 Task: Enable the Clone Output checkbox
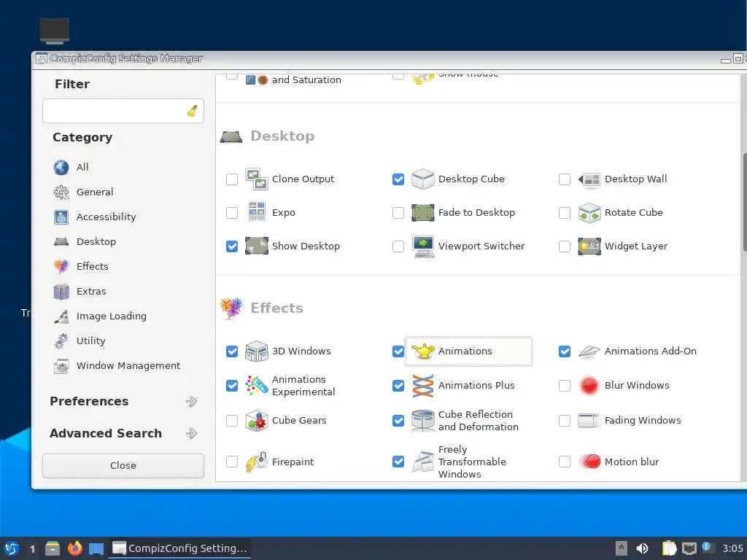pyautogui.click(x=232, y=179)
